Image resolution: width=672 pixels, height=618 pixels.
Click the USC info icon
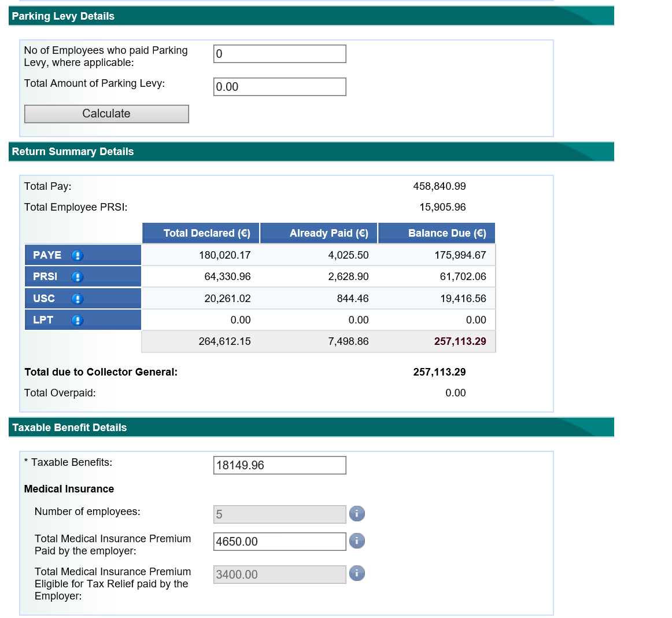point(77,299)
